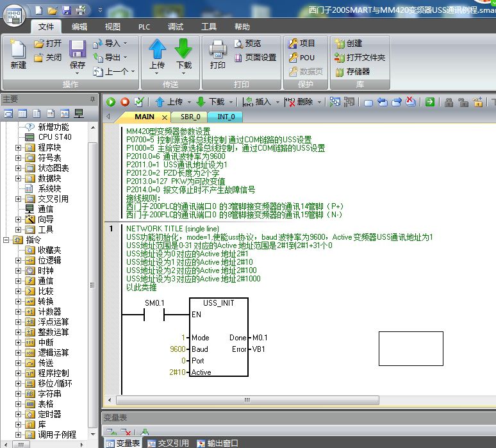Viewport: 496px width, 448px height.
Task: Click the horizontal scrollbar of ladder editor
Action: 247,400
